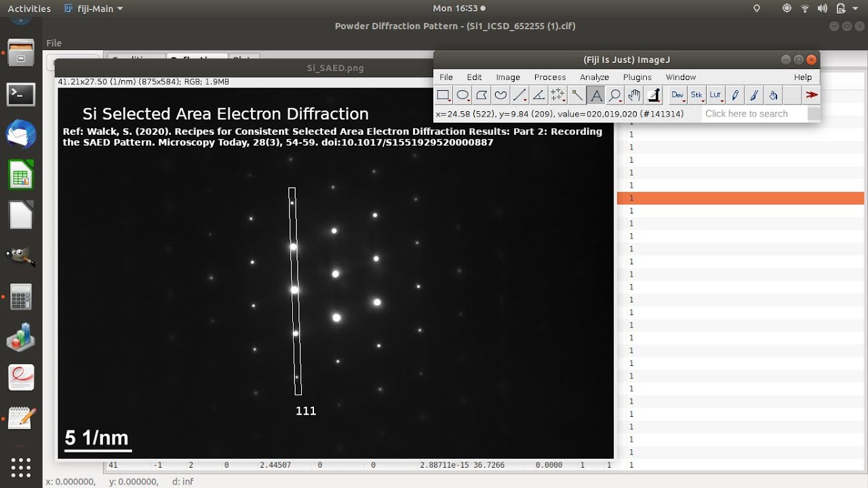Image resolution: width=868 pixels, height=488 pixels.
Task: Select the Freehand selection tool
Action: point(500,96)
